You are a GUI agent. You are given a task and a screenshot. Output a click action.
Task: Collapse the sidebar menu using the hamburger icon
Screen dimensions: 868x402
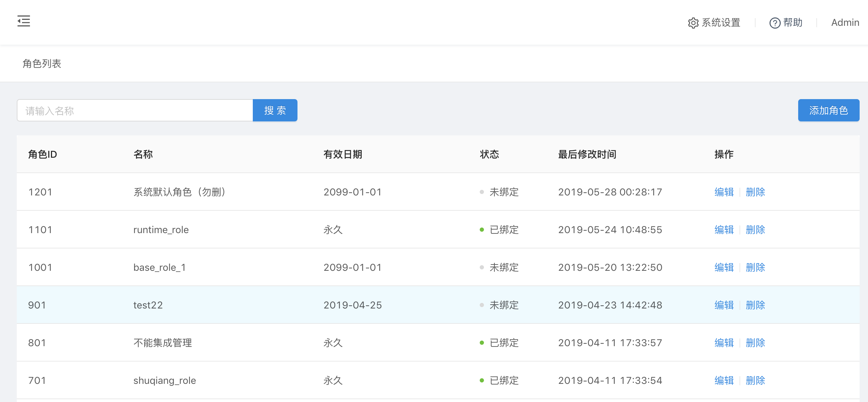tap(24, 21)
